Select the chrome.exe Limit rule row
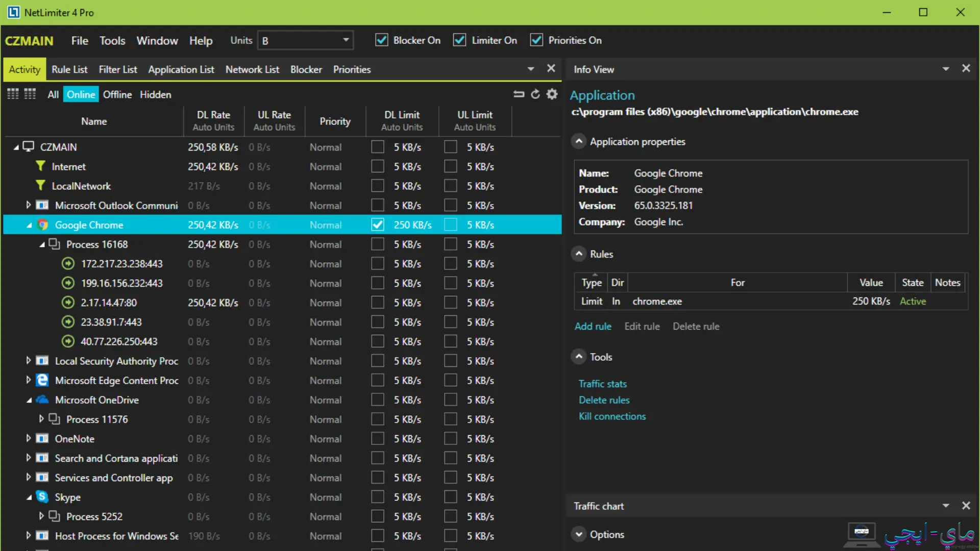Image resolution: width=980 pixels, height=551 pixels. point(771,302)
